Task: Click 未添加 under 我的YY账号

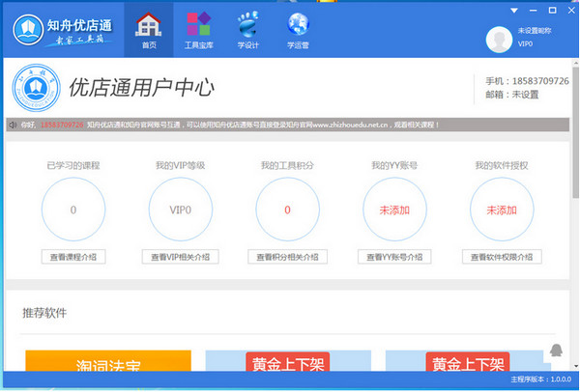Action: pos(394,210)
